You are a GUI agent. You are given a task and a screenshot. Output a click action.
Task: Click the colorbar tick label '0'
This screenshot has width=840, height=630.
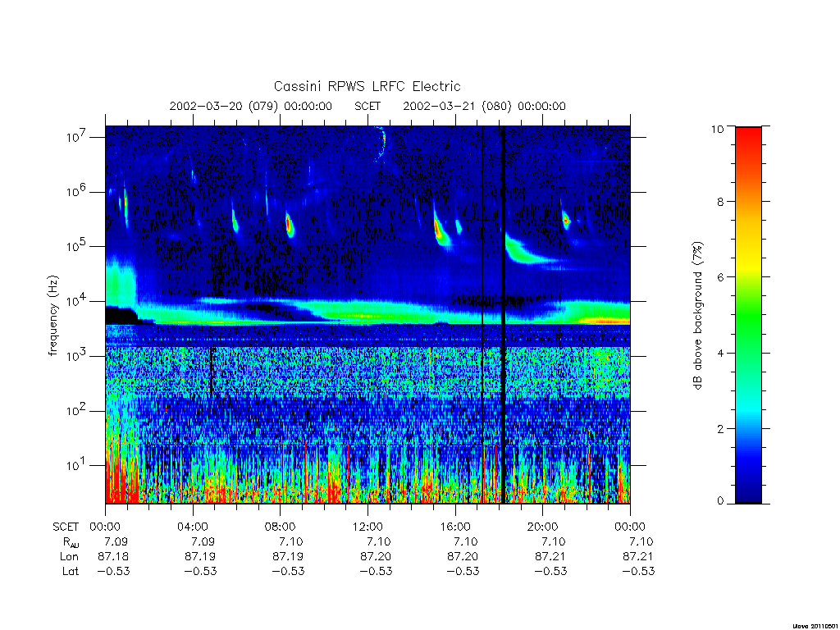[x=720, y=501]
